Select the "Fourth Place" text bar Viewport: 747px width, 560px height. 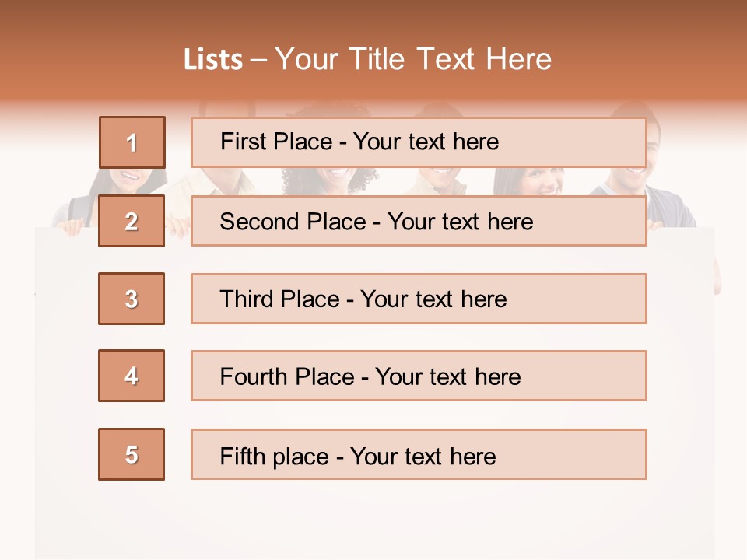419,376
